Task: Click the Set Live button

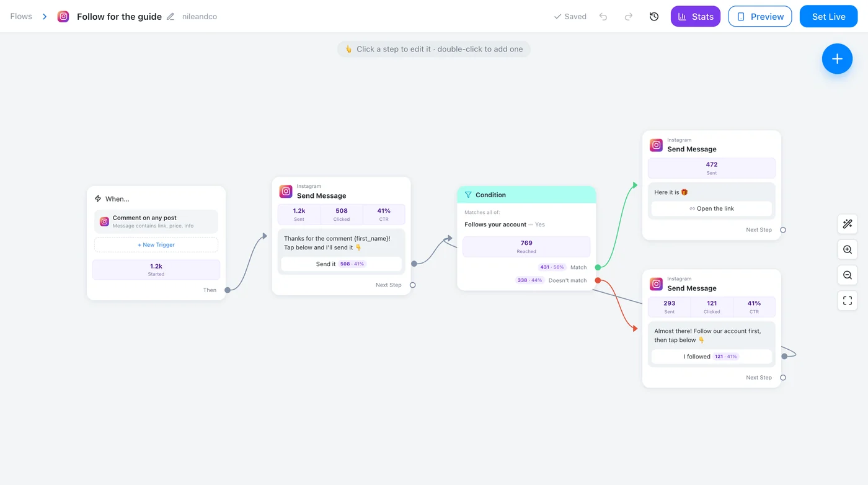Action: (829, 17)
